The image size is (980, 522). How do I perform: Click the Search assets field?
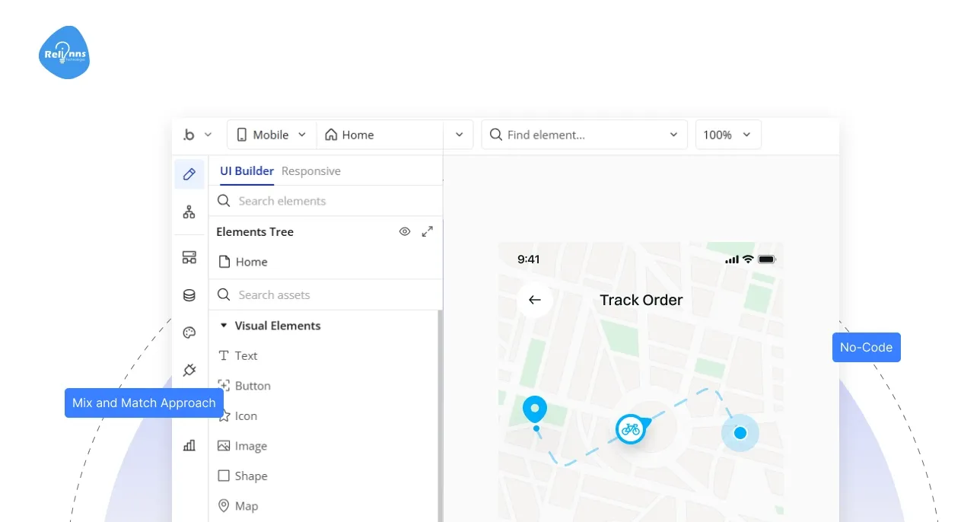(x=326, y=294)
